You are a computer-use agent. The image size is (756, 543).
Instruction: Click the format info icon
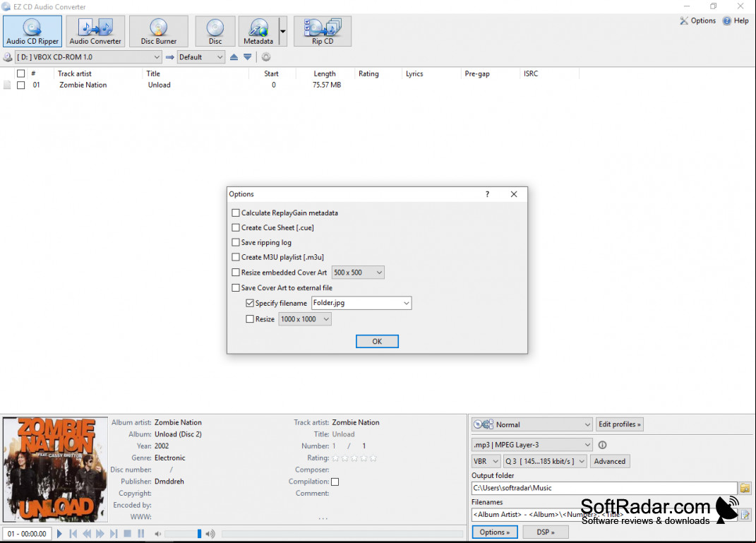[602, 445]
